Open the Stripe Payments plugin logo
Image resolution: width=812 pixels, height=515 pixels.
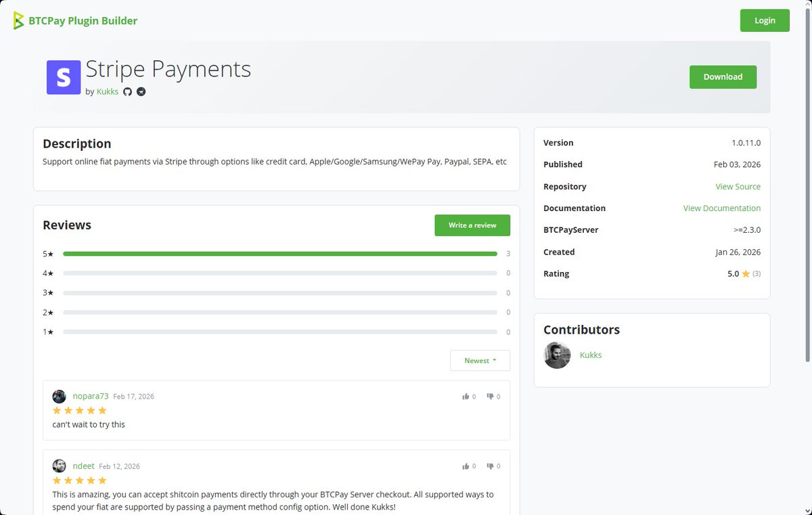[64, 77]
